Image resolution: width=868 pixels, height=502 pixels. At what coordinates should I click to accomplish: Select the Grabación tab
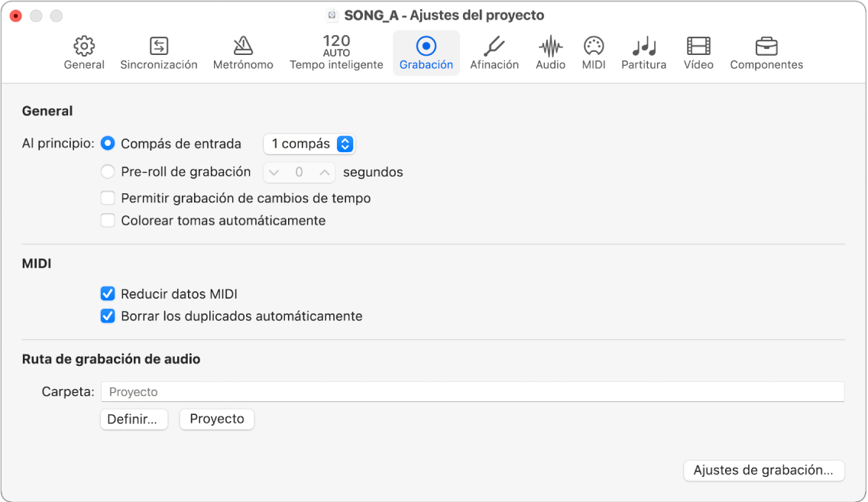click(426, 53)
